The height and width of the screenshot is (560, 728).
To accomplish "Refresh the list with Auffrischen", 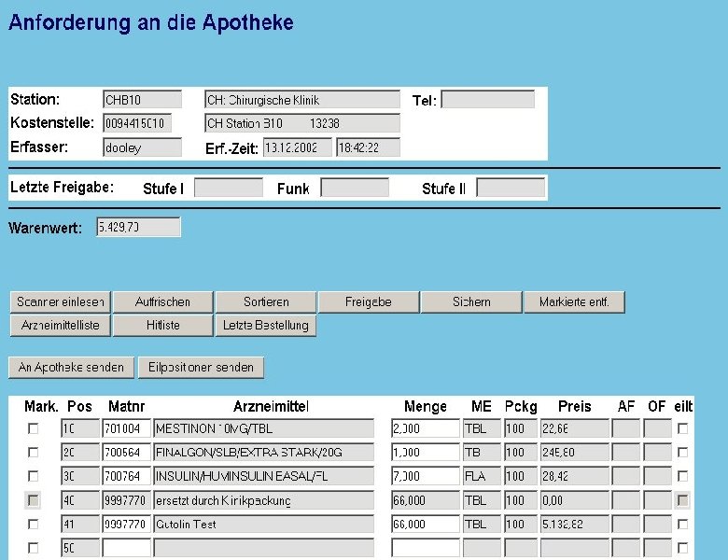I will tap(163, 302).
